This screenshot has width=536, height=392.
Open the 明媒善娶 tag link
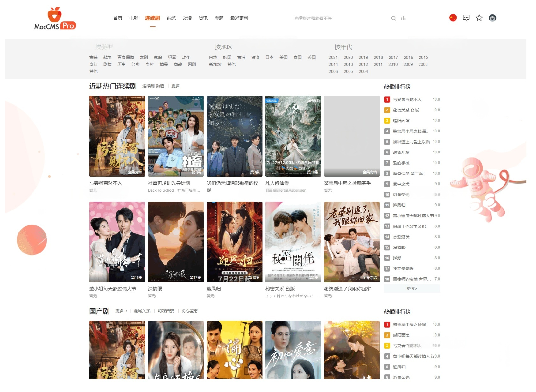[166, 311]
